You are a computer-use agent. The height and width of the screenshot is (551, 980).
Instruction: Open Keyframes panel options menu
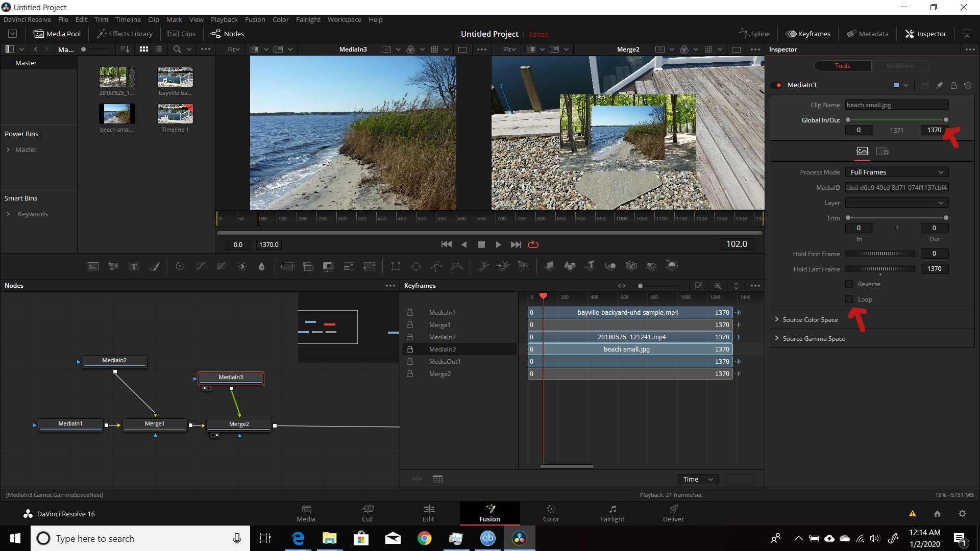(755, 286)
